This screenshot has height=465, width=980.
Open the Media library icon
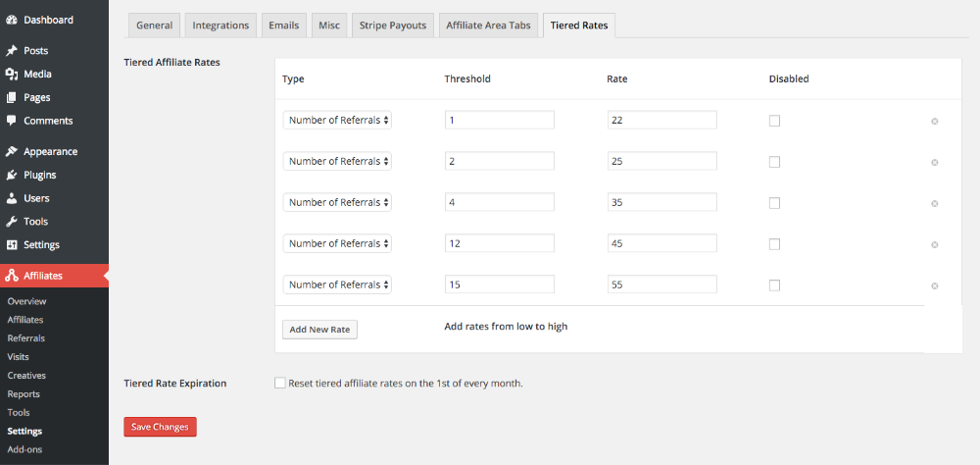coord(11,74)
